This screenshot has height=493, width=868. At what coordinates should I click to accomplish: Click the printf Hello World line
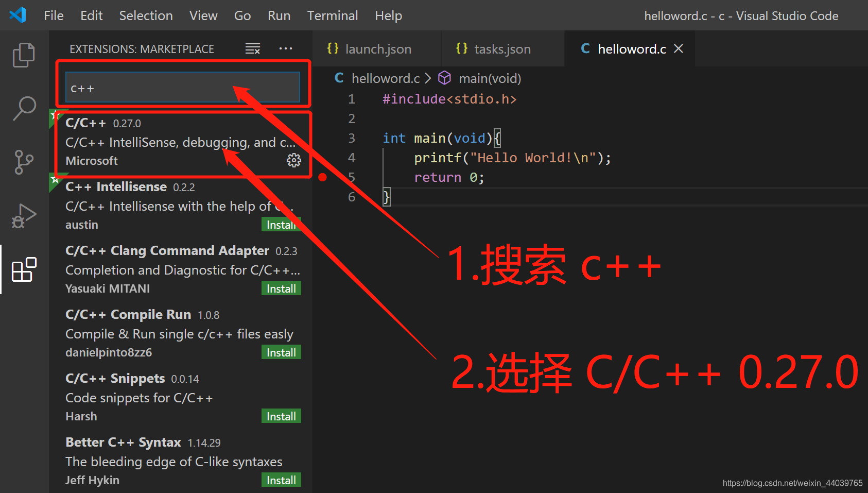[x=513, y=158]
